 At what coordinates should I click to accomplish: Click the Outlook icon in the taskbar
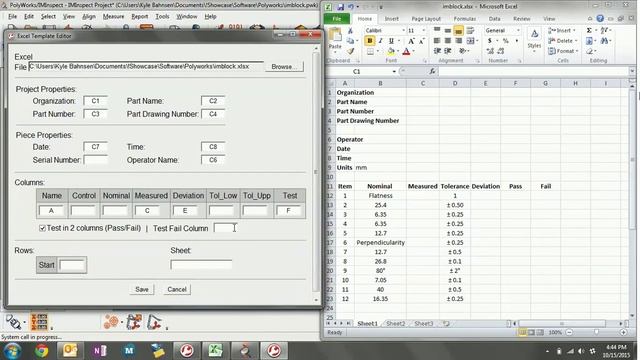click(70, 351)
